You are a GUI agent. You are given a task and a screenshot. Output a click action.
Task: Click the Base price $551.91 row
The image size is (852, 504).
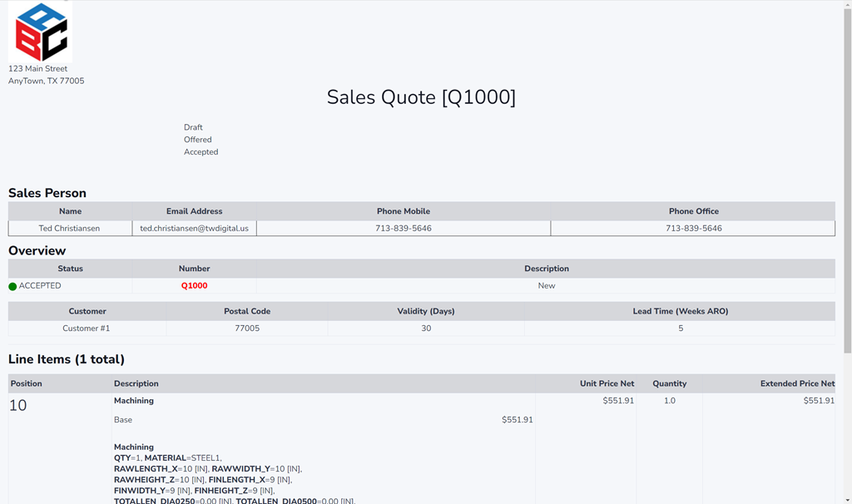click(323, 420)
